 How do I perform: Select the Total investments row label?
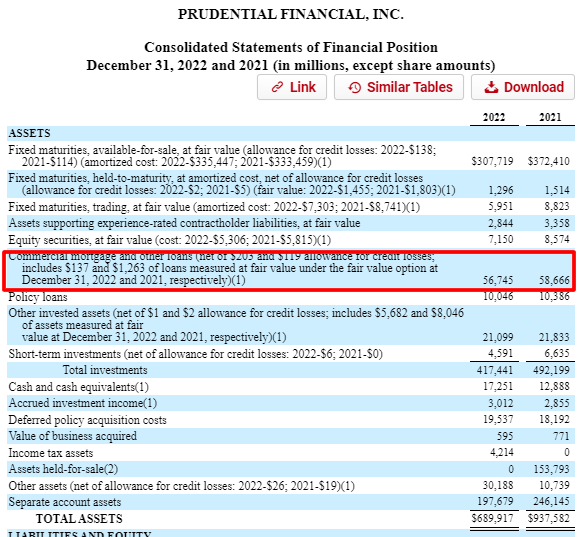coord(105,370)
